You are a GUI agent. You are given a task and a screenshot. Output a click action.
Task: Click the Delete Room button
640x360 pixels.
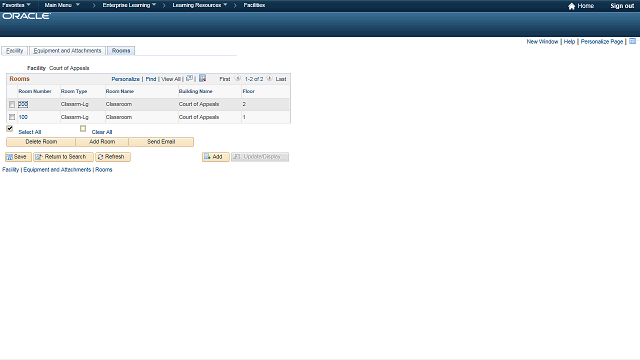pyautogui.click(x=41, y=142)
